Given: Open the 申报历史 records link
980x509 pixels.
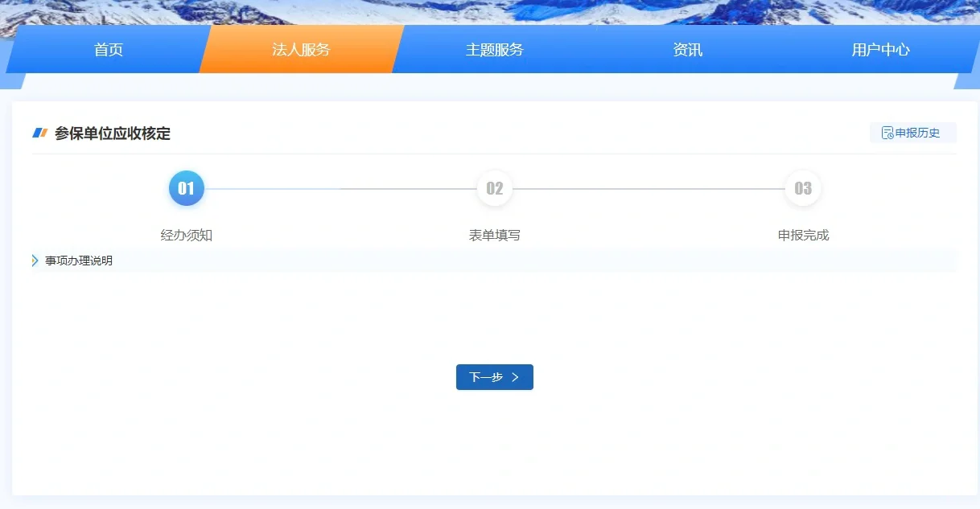Looking at the screenshot, I should (917, 133).
